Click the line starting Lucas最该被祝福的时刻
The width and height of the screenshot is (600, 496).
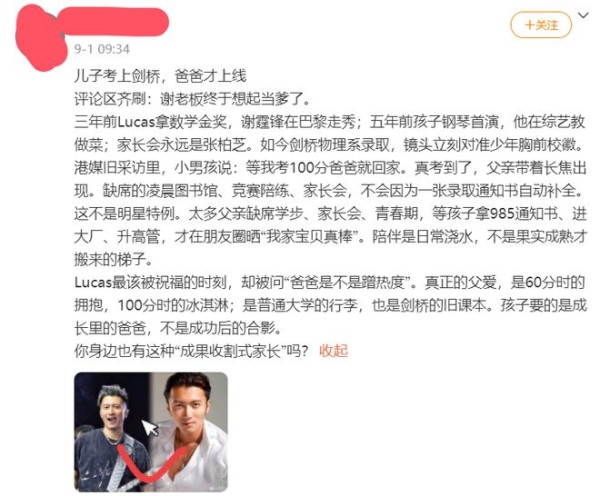pyautogui.click(x=330, y=282)
